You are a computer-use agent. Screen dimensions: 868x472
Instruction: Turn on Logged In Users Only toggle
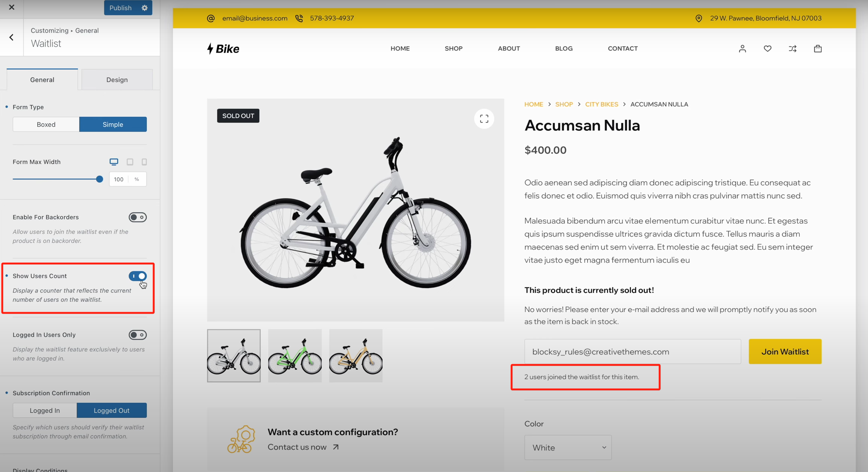coord(138,335)
